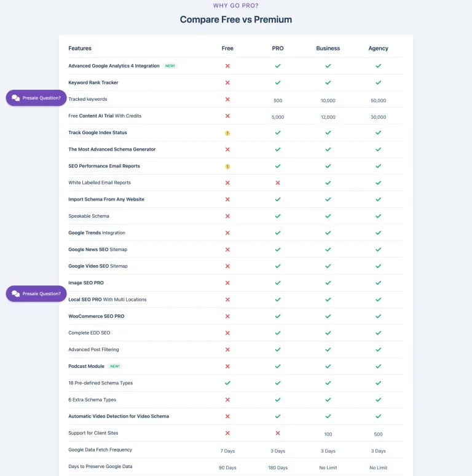This screenshot has width=472, height=476.
Task: Click the upper Presale Question chat button
Action: coord(36,98)
